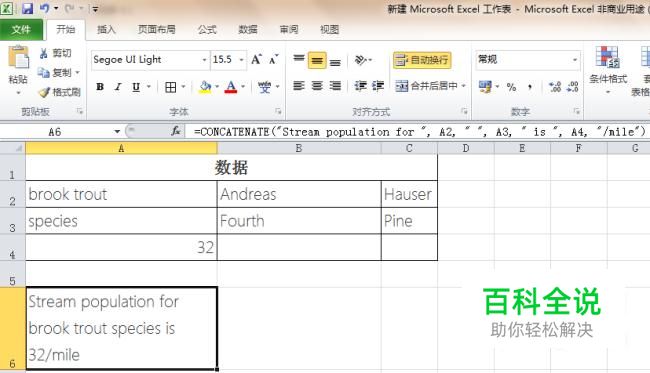Click the text orientation icon
The height and width of the screenshot is (373, 650).
361,60
